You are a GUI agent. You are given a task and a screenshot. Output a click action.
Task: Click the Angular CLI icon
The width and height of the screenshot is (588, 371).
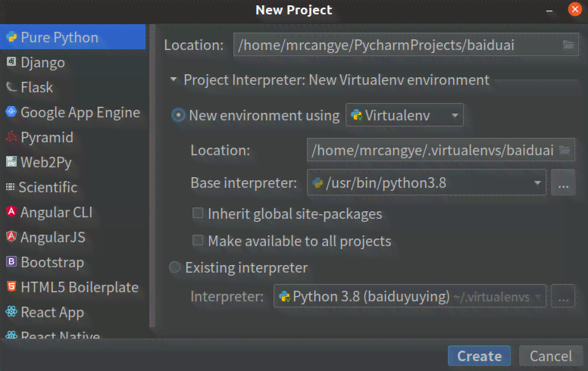pos(11,212)
